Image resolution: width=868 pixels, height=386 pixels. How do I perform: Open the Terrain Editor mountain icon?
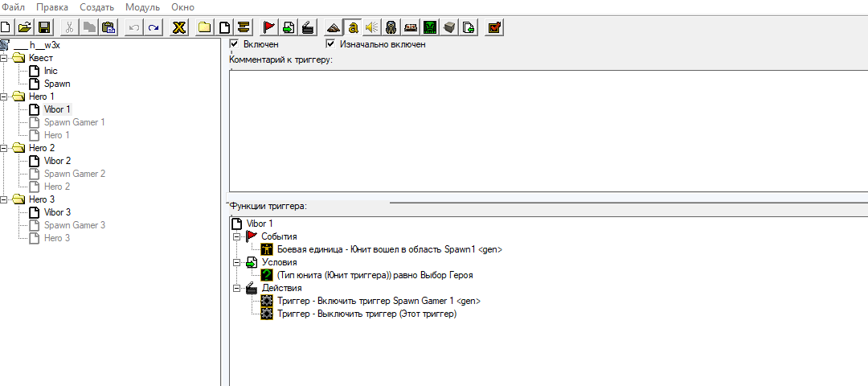coord(333,27)
